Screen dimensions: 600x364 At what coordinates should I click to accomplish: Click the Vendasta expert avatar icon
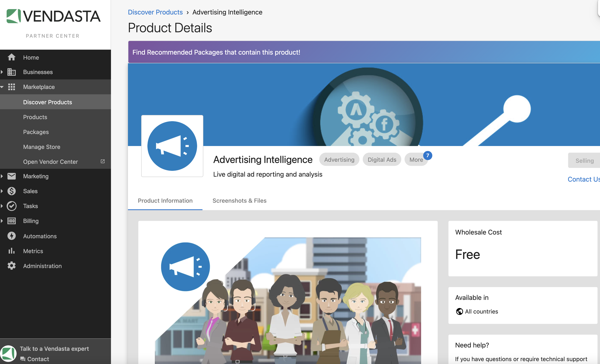click(8, 353)
